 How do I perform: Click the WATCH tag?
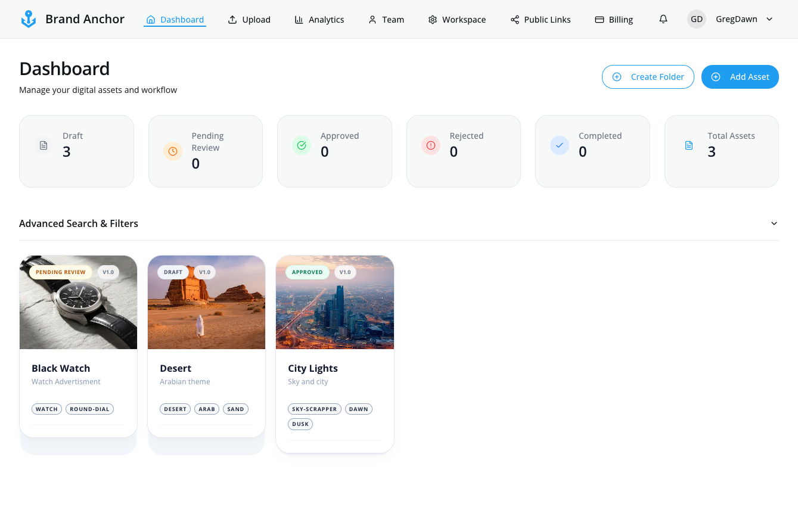[x=47, y=409]
